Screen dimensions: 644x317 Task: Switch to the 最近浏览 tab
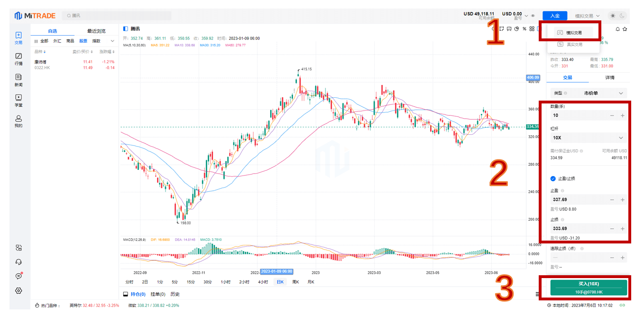[96, 31]
